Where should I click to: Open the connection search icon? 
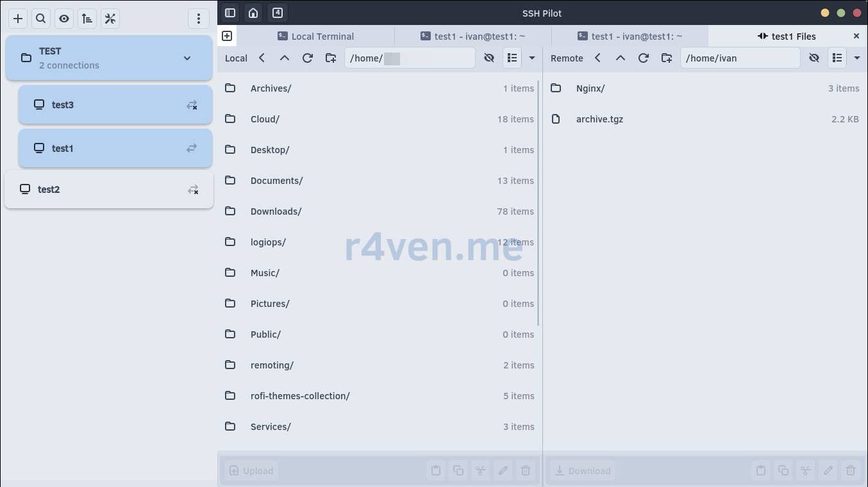click(41, 19)
